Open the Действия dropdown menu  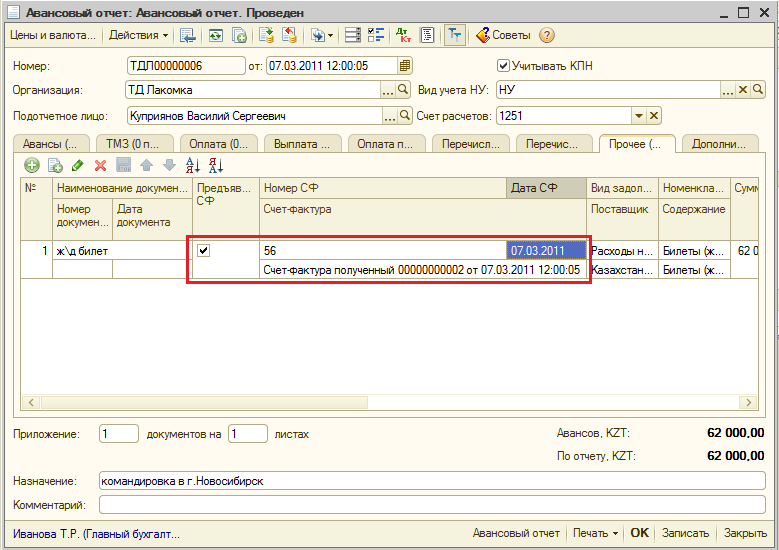pos(138,35)
